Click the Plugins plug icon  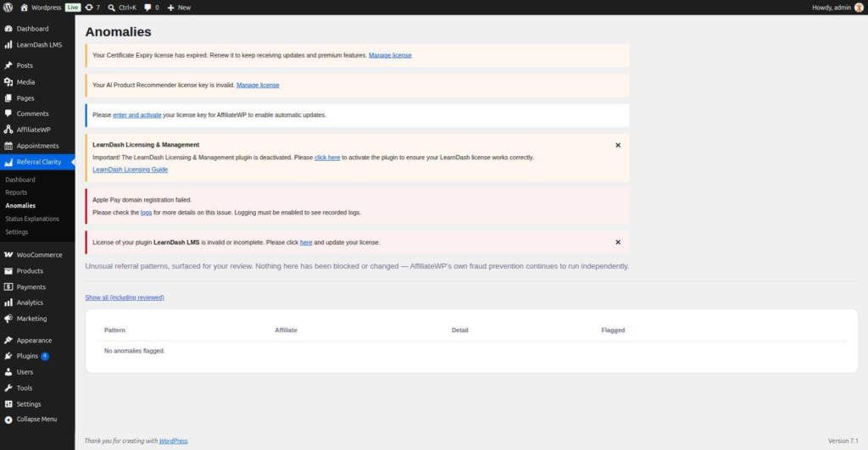pos(8,356)
